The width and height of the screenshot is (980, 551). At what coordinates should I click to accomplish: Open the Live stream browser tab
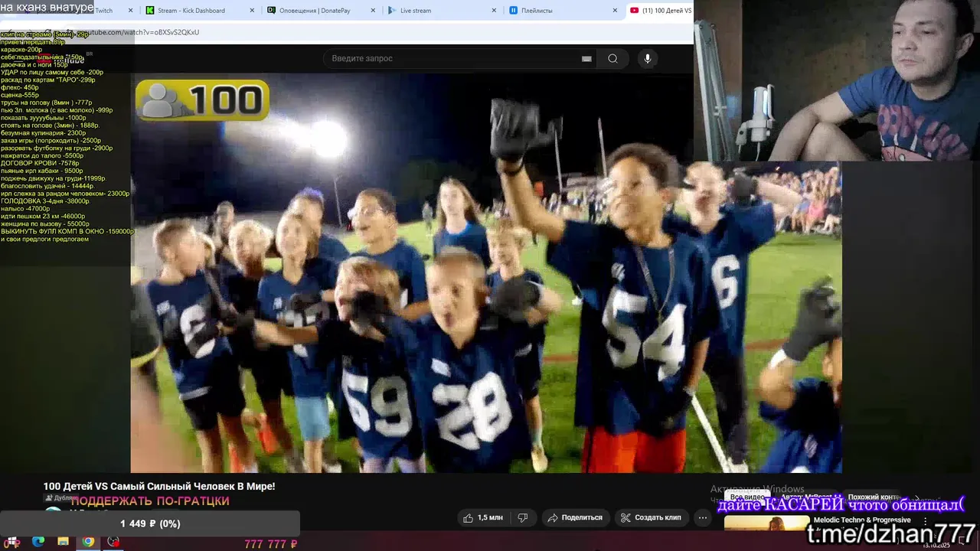click(x=443, y=11)
